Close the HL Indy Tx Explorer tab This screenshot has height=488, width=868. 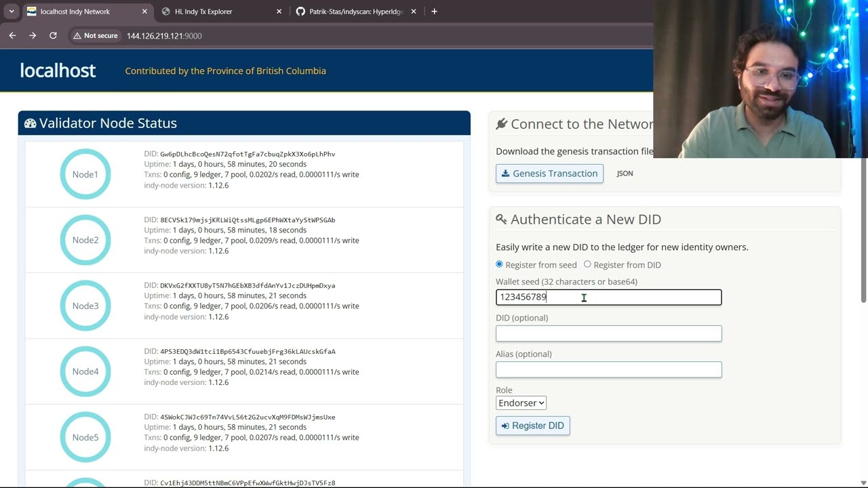coord(279,12)
